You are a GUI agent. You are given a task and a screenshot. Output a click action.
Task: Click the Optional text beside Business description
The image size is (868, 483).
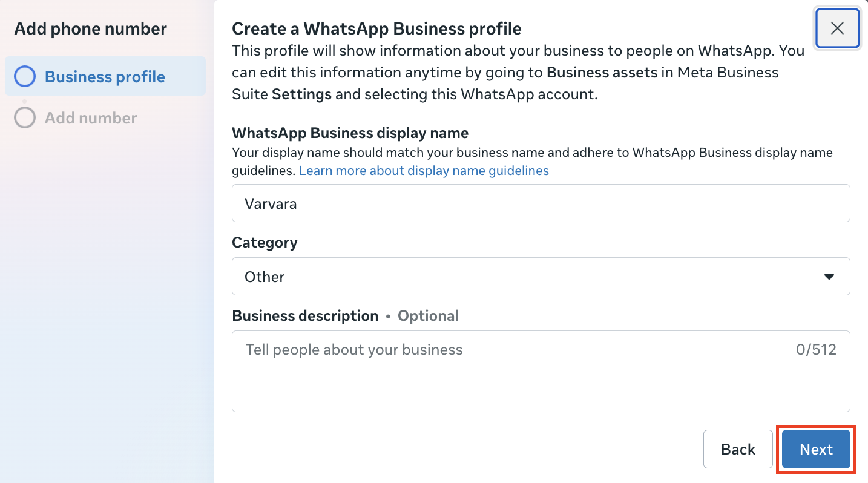coord(428,316)
